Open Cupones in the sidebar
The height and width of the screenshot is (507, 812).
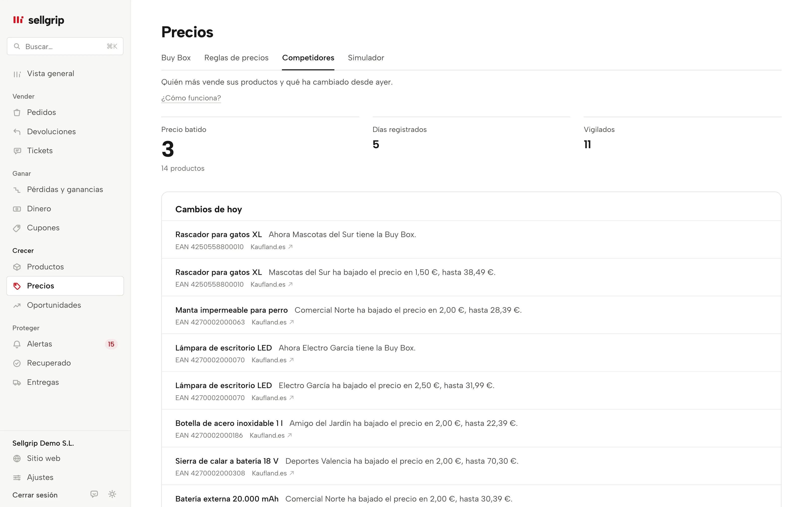pos(65,228)
